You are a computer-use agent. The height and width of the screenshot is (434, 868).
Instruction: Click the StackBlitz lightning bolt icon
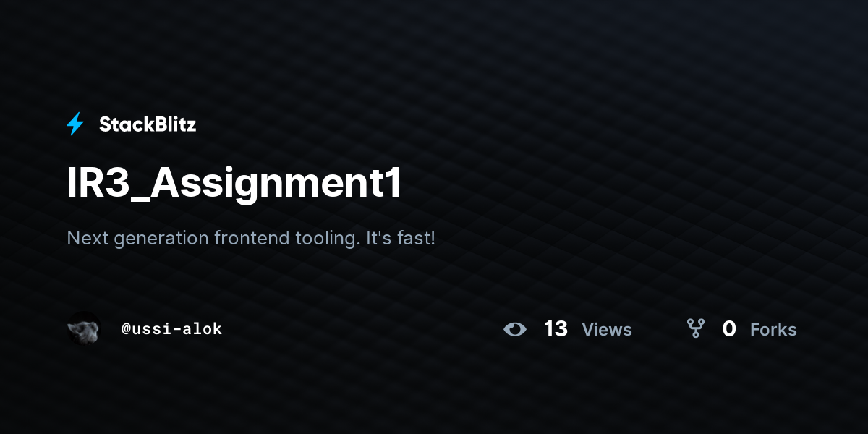(75, 124)
